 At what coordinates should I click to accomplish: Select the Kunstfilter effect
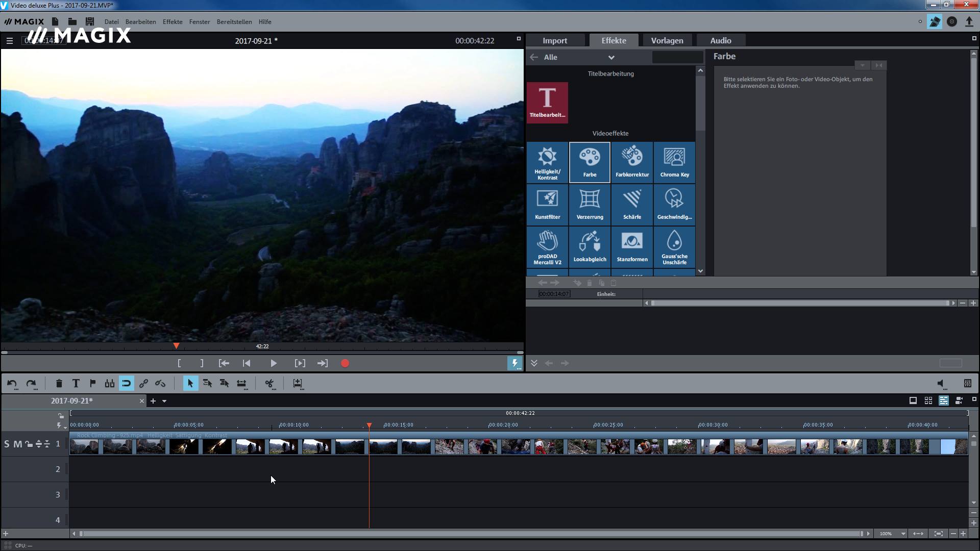click(x=547, y=205)
